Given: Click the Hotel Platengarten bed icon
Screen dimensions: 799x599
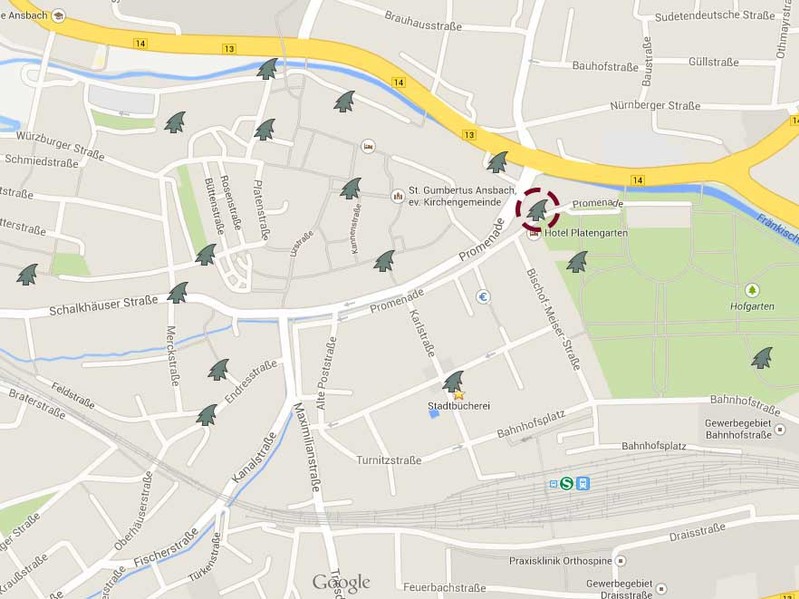Looking at the screenshot, I should point(534,234).
